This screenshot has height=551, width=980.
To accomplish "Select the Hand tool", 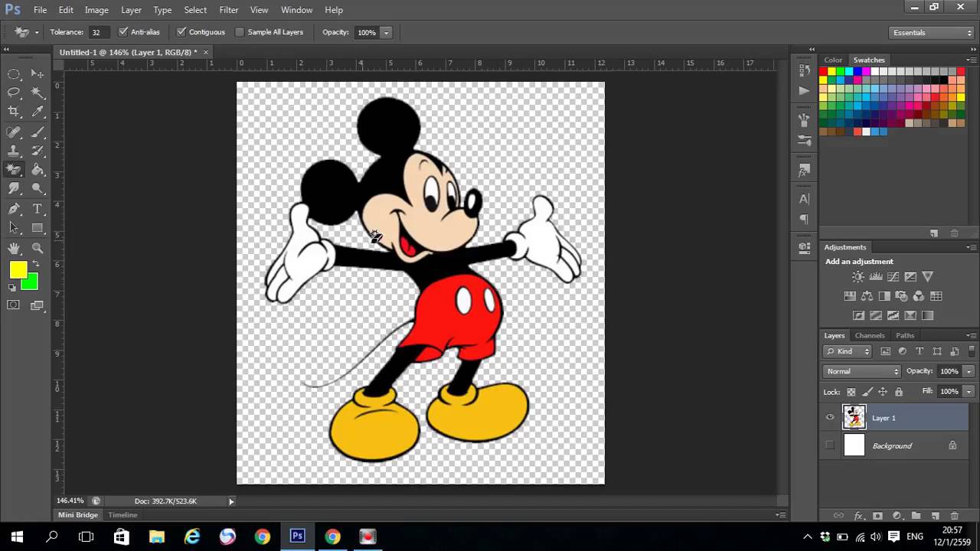I will pyautogui.click(x=14, y=248).
